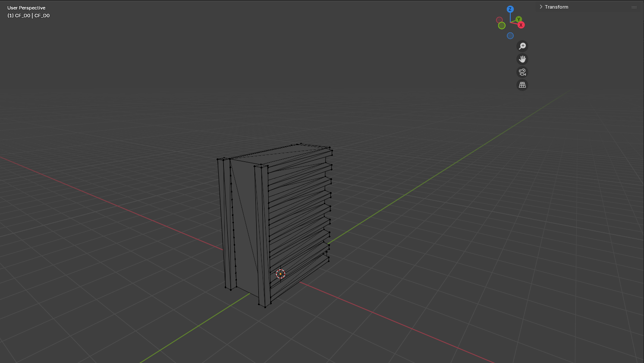Click the zoom view magnifier icon

(522, 46)
